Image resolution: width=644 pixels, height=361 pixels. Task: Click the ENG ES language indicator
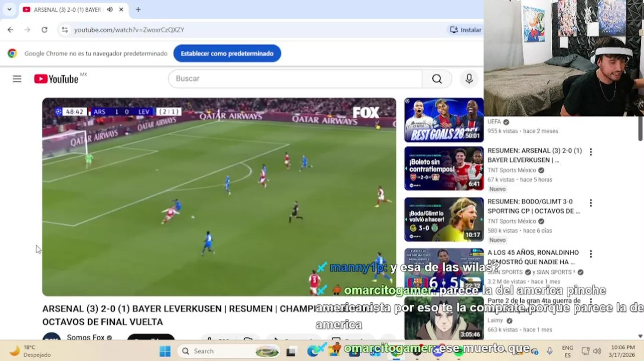pos(567,351)
